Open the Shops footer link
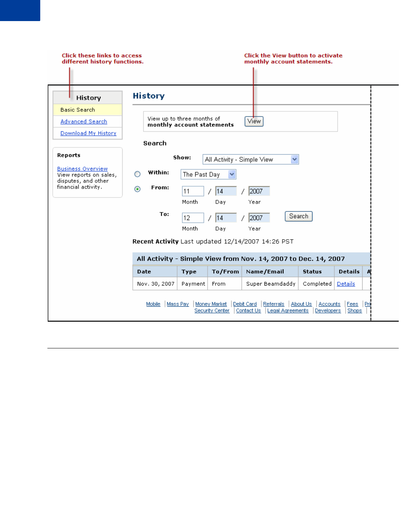This screenshot has width=419, height=532. (x=355, y=310)
